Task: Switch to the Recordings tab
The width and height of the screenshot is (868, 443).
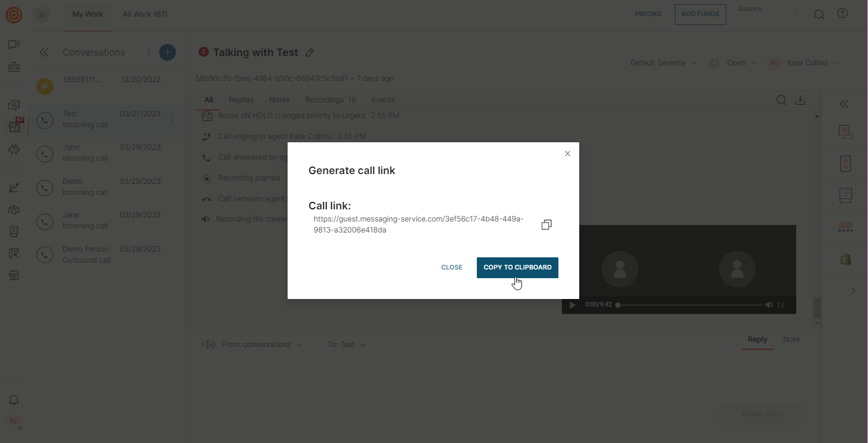Action: coord(330,100)
